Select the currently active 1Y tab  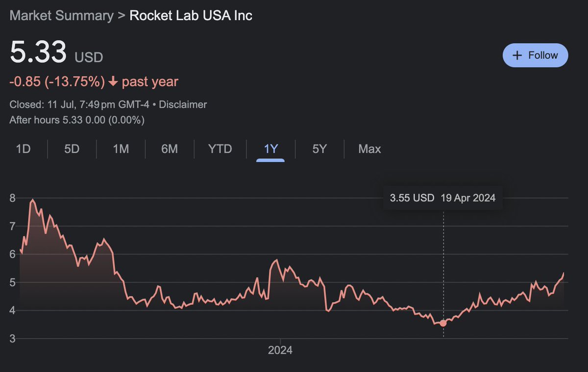click(x=270, y=149)
